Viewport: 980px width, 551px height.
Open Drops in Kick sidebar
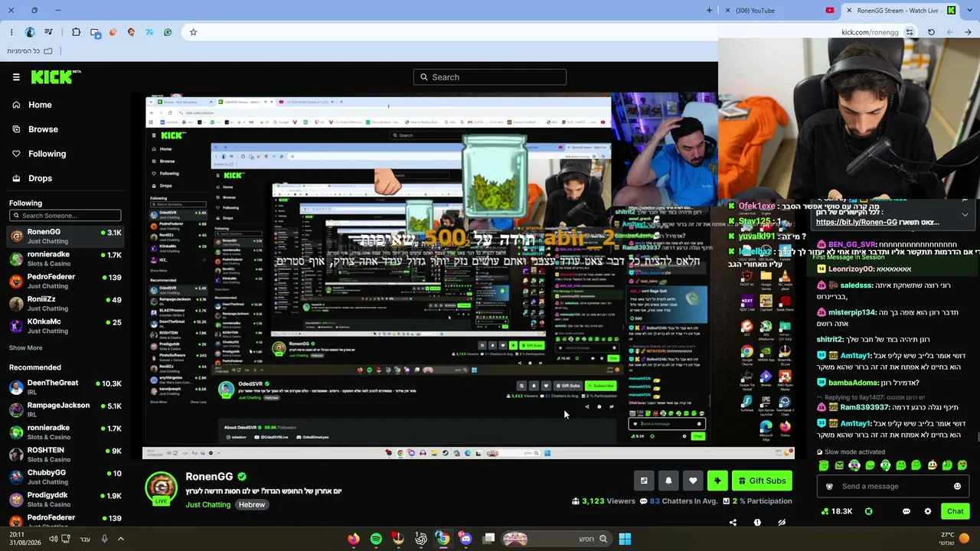point(40,178)
